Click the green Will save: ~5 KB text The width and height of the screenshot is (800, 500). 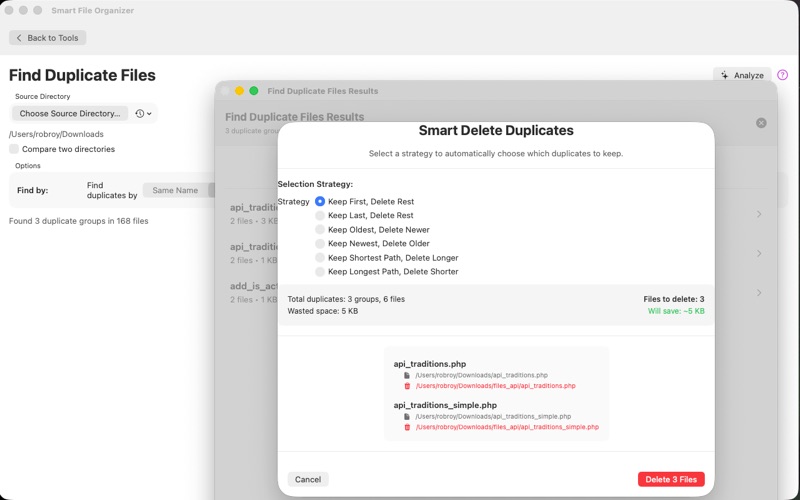tap(676, 311)
